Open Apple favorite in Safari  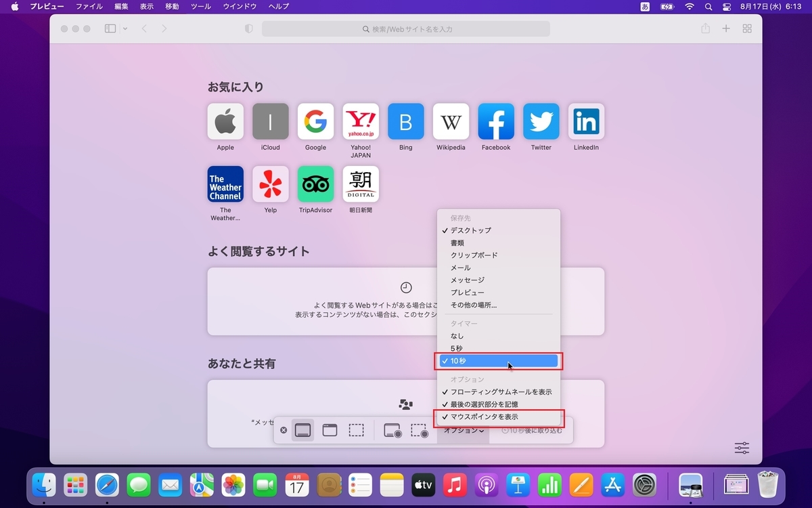(x=225, y=121)
